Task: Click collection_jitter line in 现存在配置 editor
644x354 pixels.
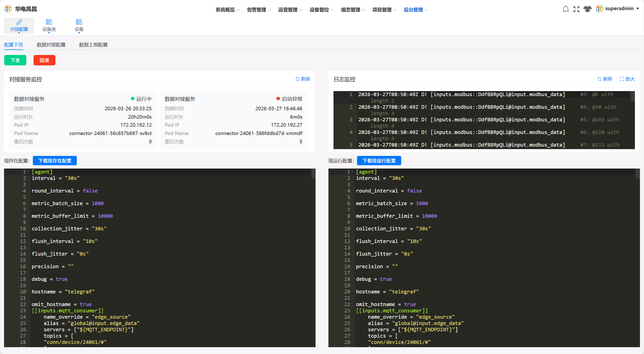Action: (69, 229)
